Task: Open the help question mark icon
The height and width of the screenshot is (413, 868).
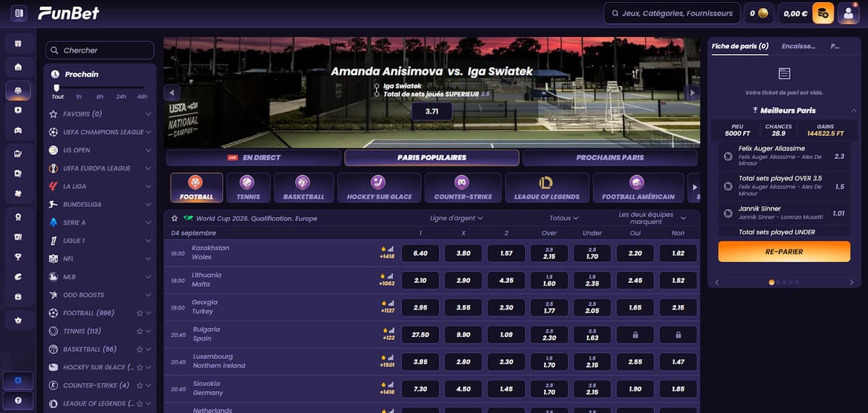Action: 18,400
